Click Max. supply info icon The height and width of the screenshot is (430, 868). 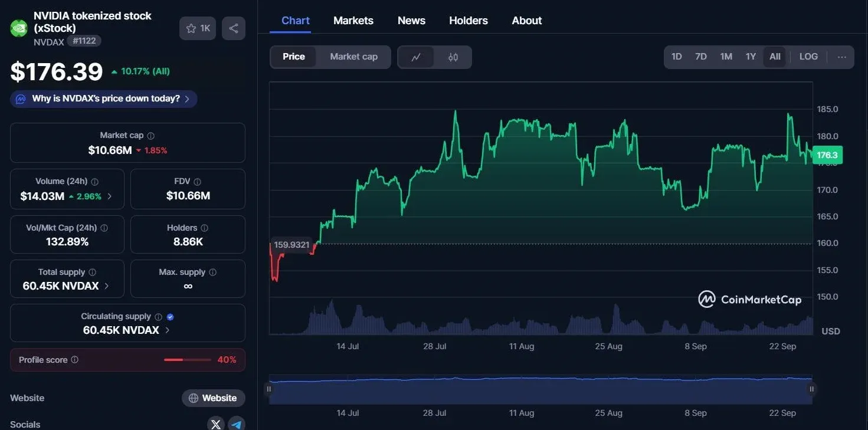213,273
